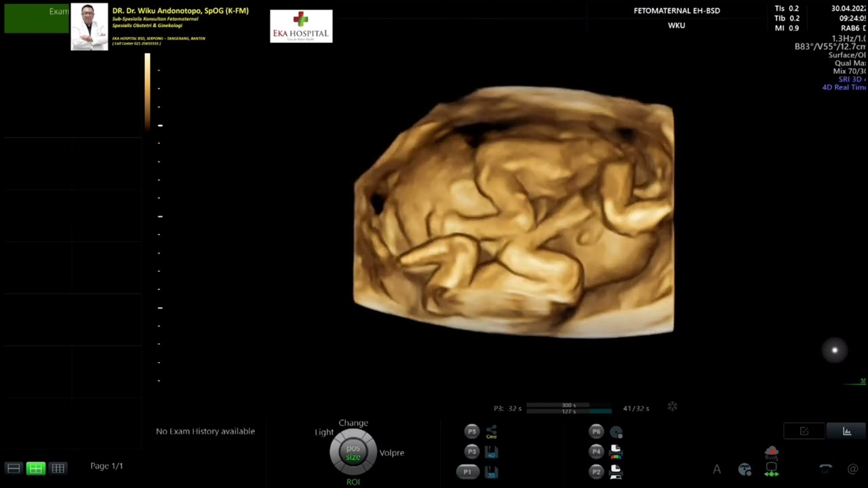Click the P3 programmable key button
868x488 pixels.
[x=472, y=451]
